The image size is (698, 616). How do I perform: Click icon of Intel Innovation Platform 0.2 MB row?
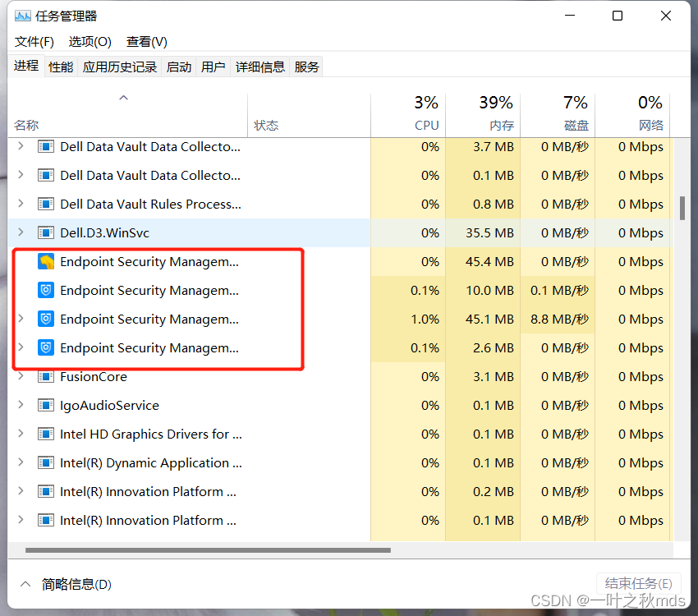(46, 491)
